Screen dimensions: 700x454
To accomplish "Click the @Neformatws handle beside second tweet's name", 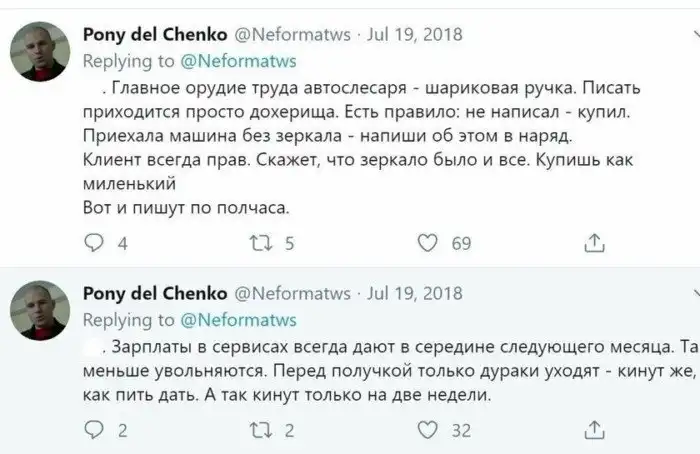I will (292, 293).
